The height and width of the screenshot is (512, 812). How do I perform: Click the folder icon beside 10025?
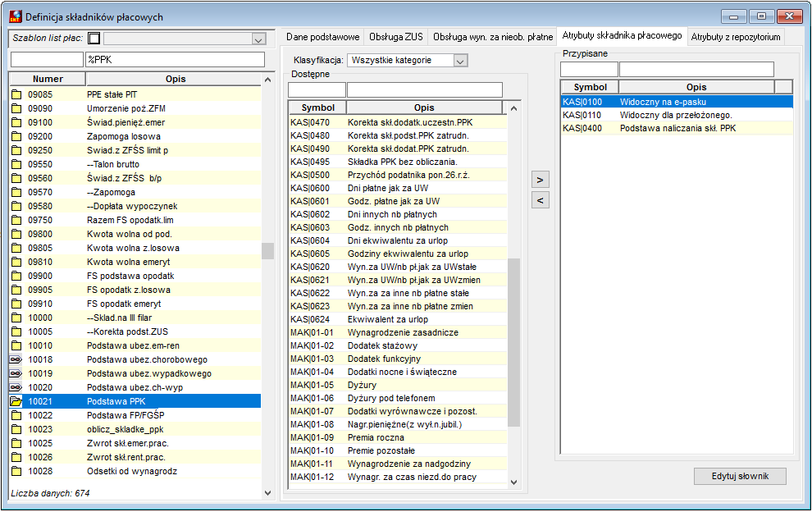[x=16, y=444]
